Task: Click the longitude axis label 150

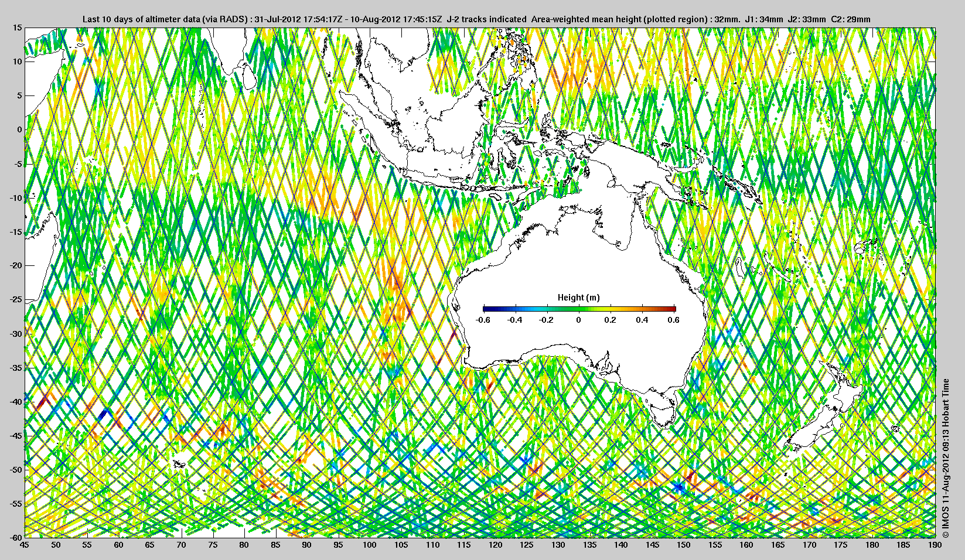Action: (x=683, y=545)
